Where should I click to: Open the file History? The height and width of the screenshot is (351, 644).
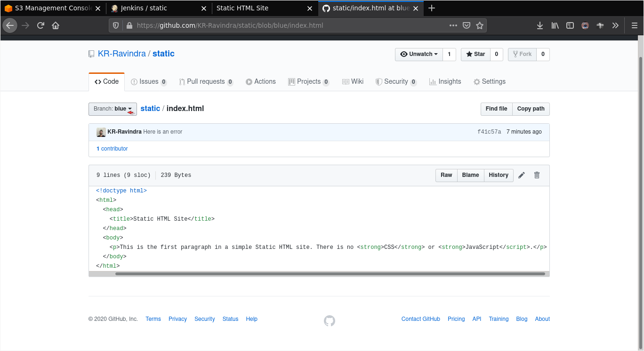[x=499, y=175]
